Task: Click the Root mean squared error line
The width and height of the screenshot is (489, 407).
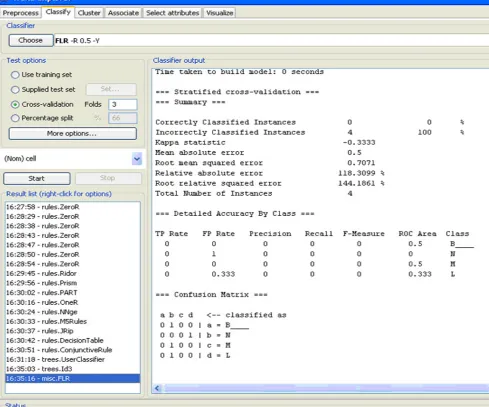Action: (x=265, y=163)
